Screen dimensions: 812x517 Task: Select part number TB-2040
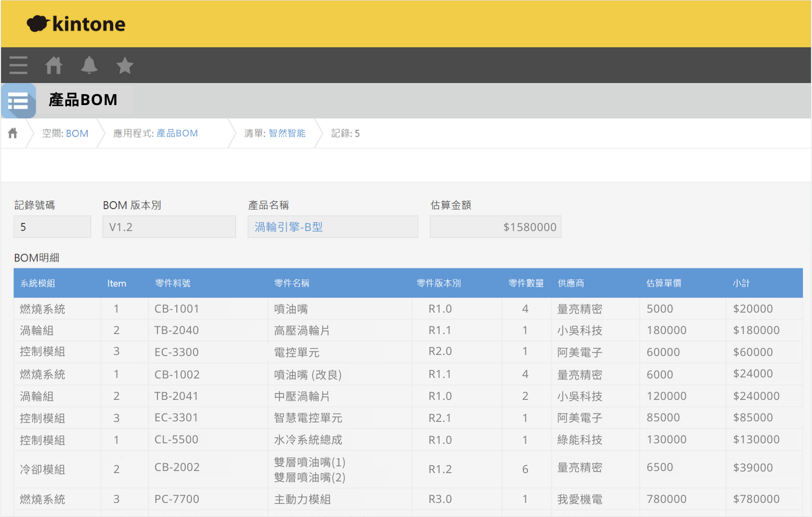click(x=177, y=330)
